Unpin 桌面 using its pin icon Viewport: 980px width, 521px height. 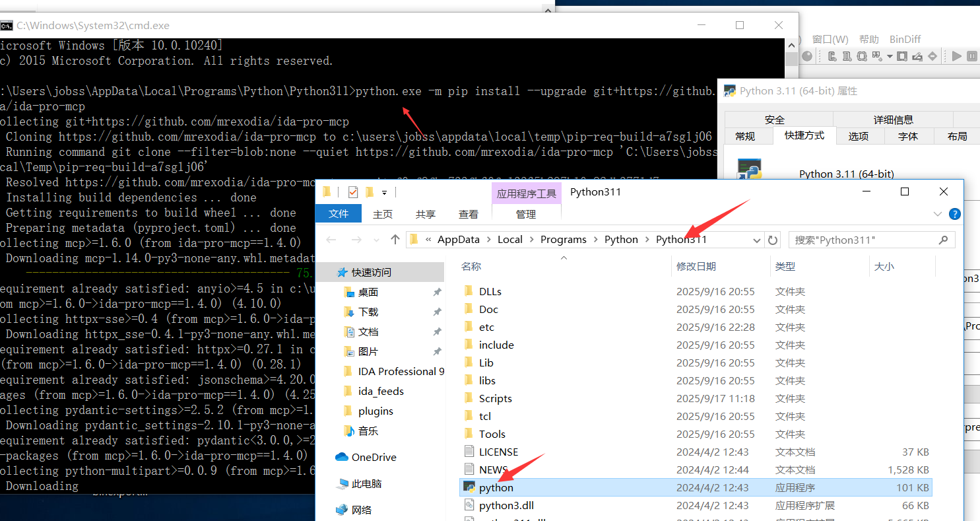pos(437,293)
